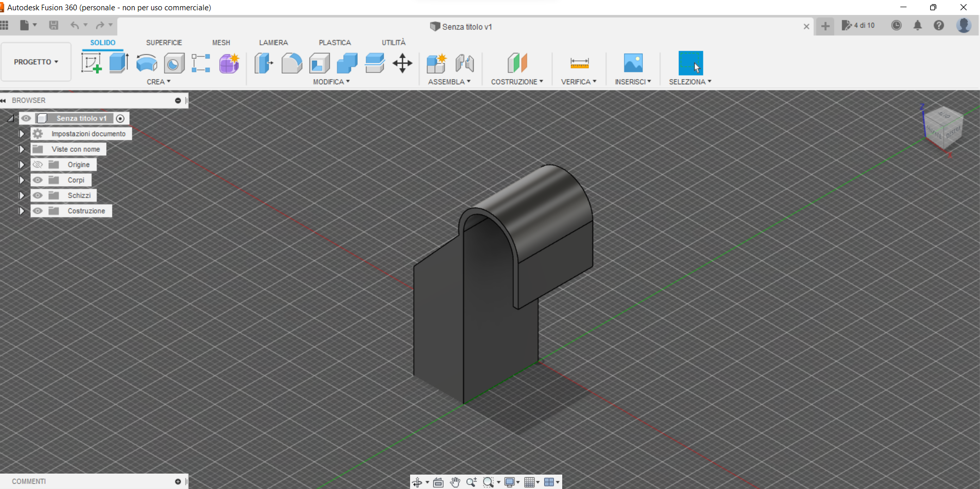Open the data panel grid icon
This screenshot has width=980, height=489.
(5, 25)
